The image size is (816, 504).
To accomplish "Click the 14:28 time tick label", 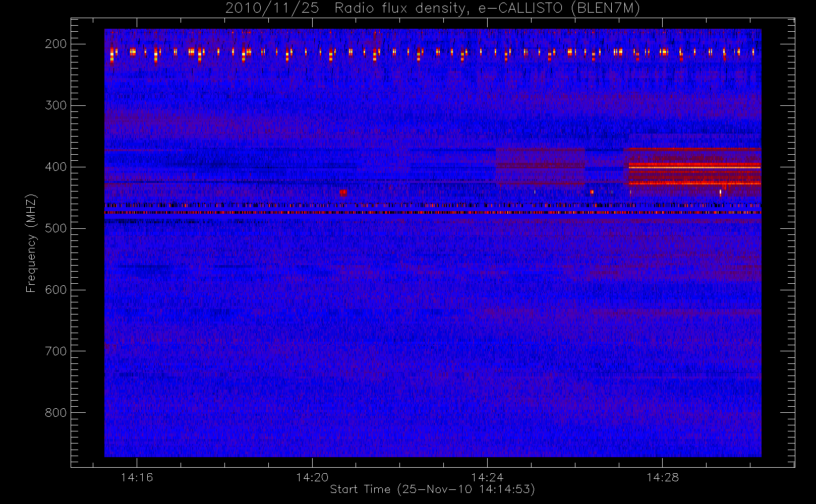I will (663, 477).
